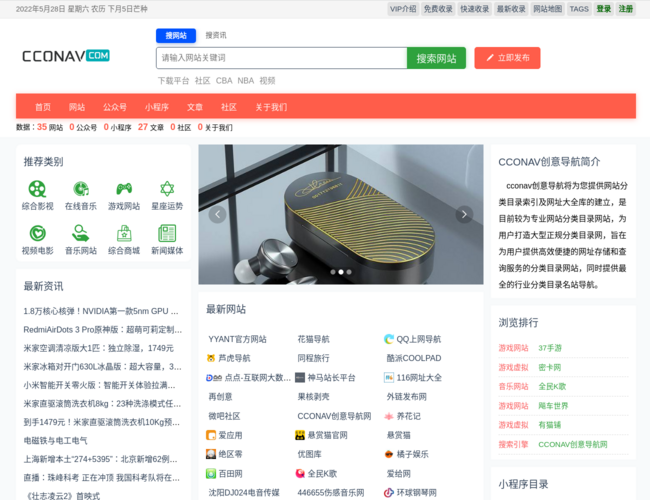Open 小程序 in the navigation bar
The image size is (650, 500).
(157, 107)
